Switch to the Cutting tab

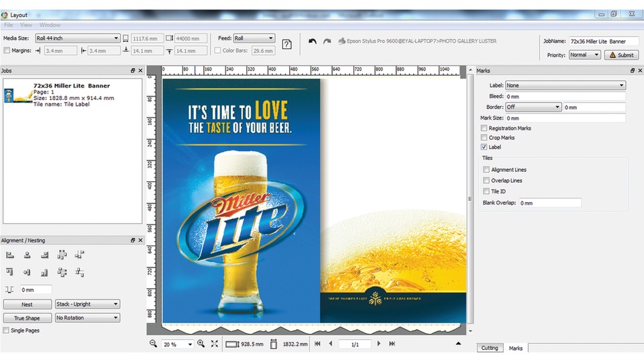[490, 348]
